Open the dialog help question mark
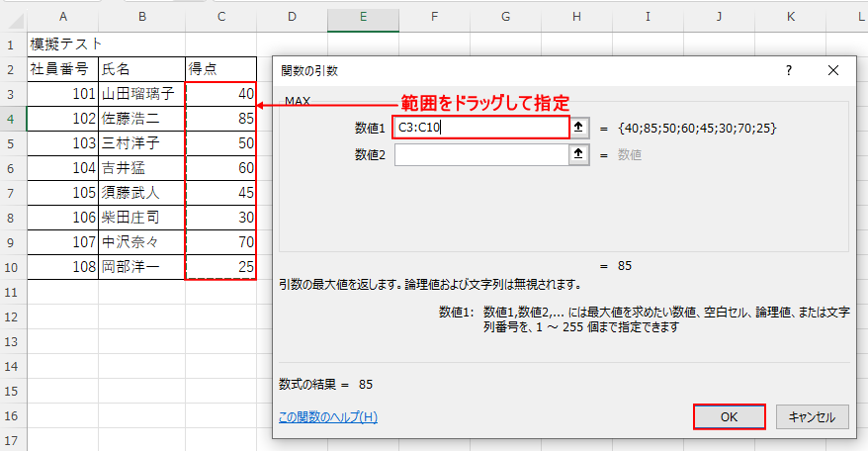The height and width of the screenshot is (451, 868). [x=789, y=70]
